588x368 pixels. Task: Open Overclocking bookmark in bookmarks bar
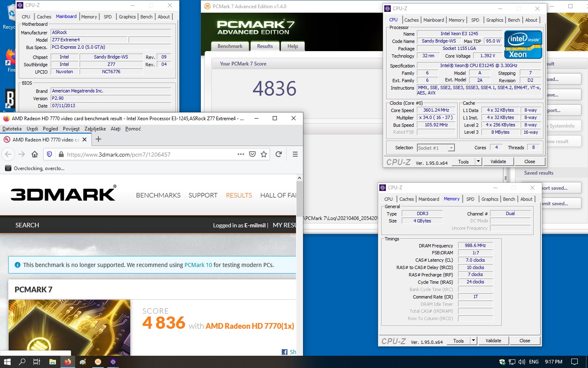pos(35,168)
